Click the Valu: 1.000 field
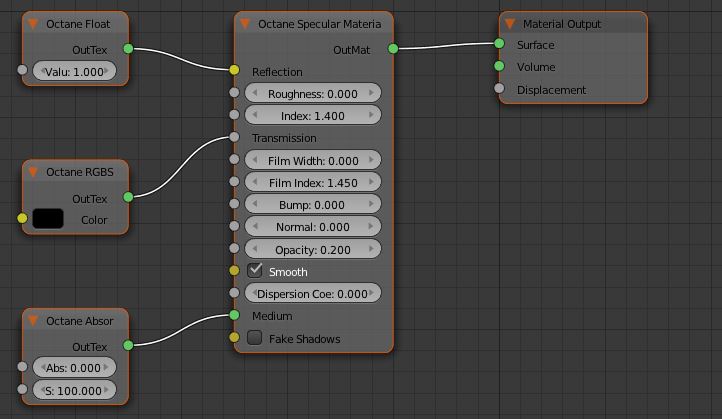The height and width of the screenshot is (419, 722). pyautogui.click(x=75, y=71)
